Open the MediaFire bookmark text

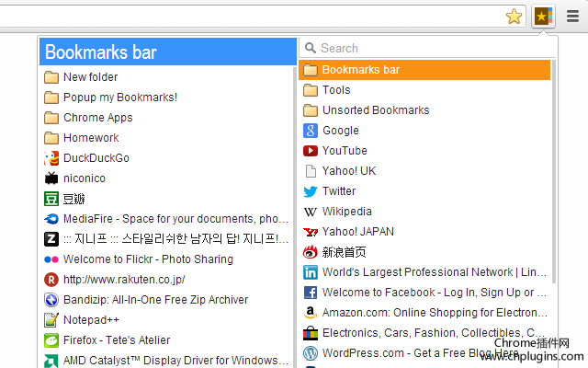[x=175, y=219]
